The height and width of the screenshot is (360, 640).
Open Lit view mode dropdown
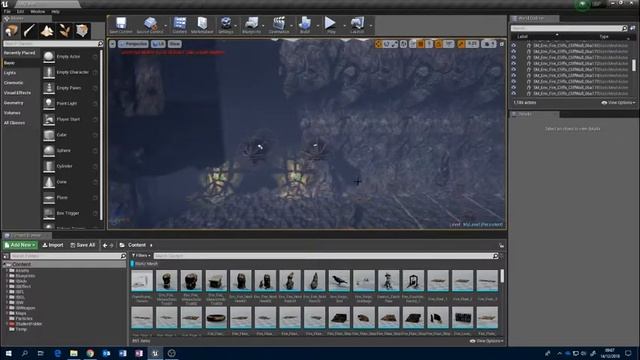158,44
